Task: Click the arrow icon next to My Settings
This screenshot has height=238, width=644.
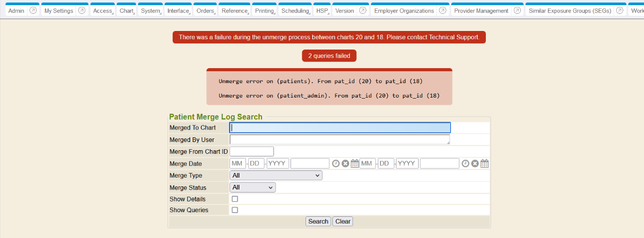Action: pyautogui.click(x=82, y=11)
